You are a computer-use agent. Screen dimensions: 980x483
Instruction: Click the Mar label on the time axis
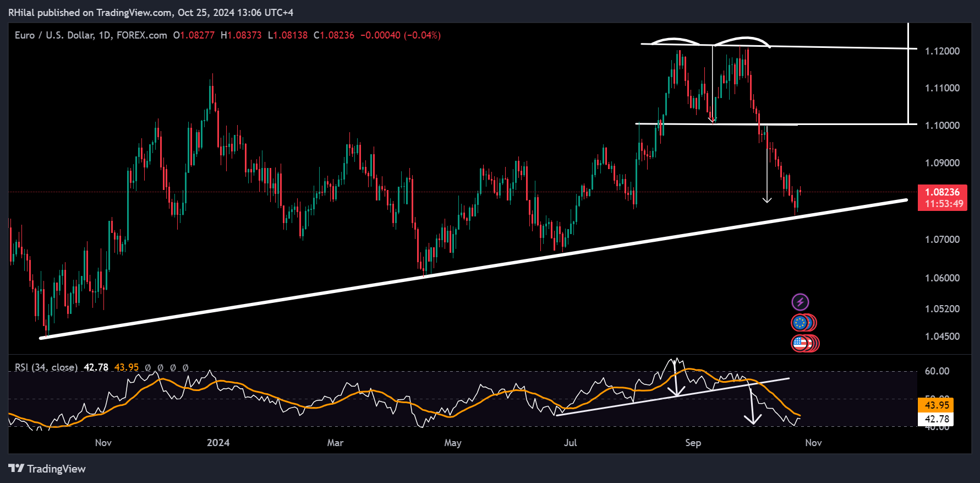[335, 443]
